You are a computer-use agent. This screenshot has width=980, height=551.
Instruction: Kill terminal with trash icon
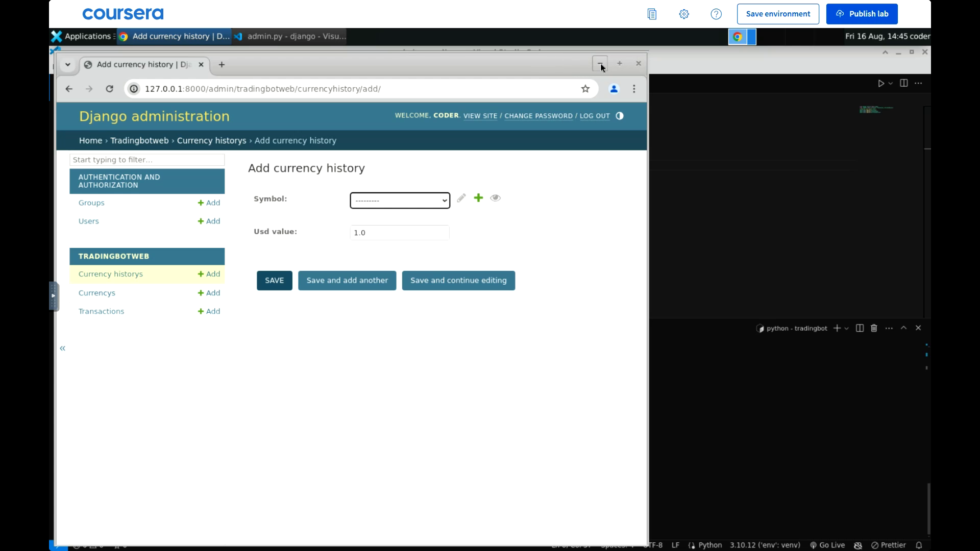pos(874,328)
